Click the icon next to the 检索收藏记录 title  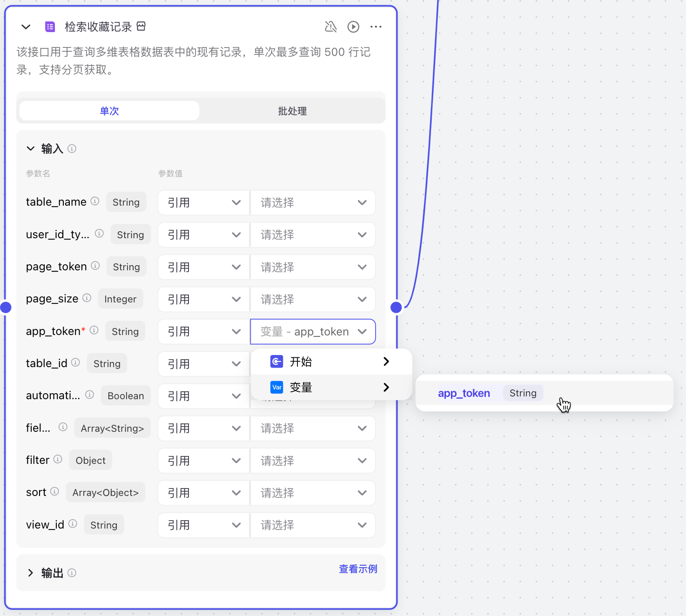click(x=141, y=27)
